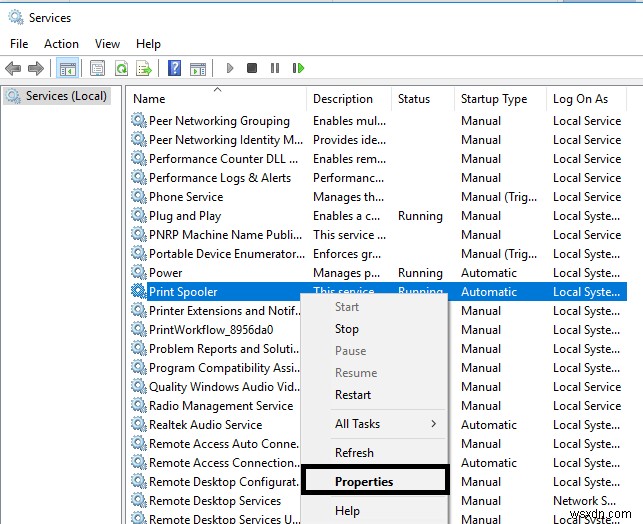Click the Forward arrow toolbar icon
643x524 pixels.
click(x=36, y=68)
